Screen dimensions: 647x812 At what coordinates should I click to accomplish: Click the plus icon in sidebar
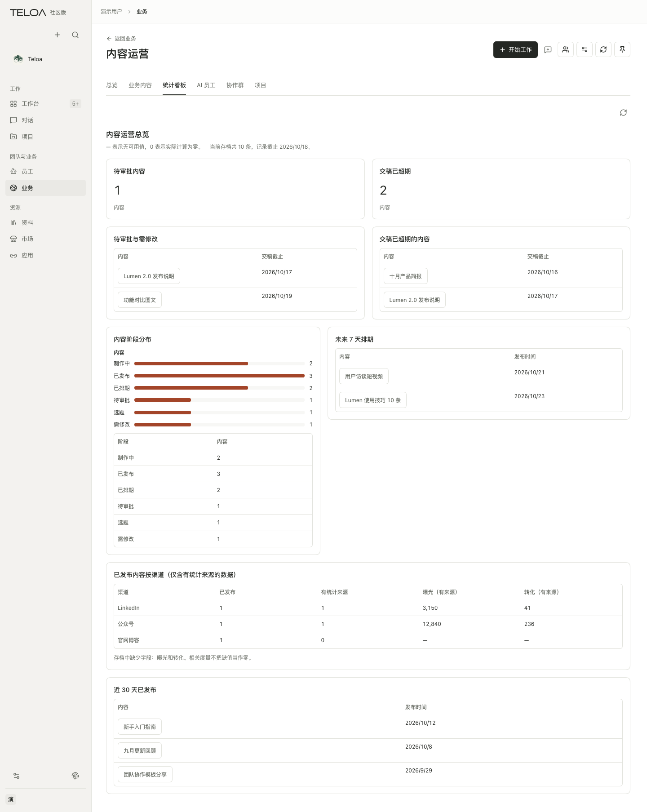(57, 35)
